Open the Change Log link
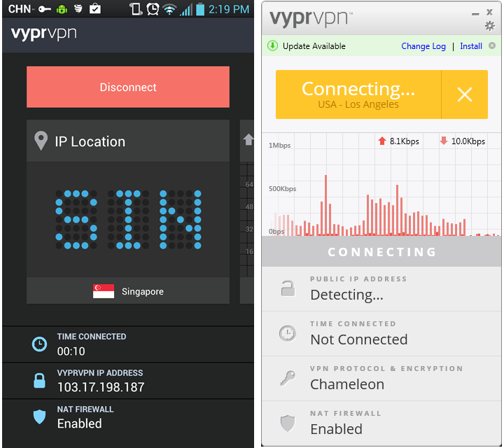 pos(423,46)
